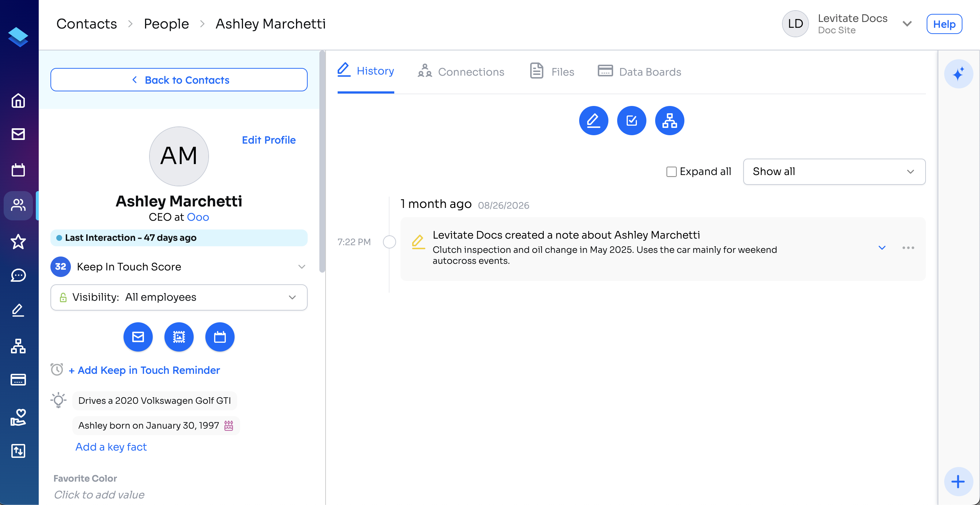Open the chat bubble icon in the sidebar
Image resolution: width=980 pixels, height=505 pixels.
18,275
